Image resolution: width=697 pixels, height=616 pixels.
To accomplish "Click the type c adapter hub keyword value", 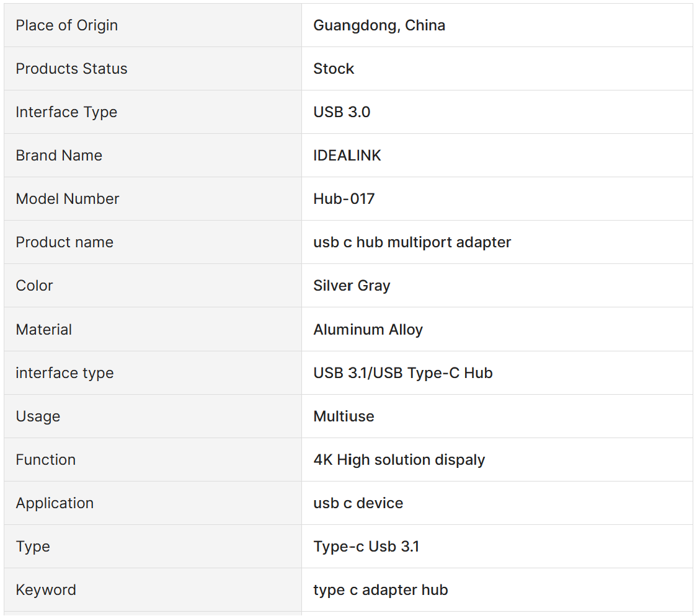I will [381, 590].
